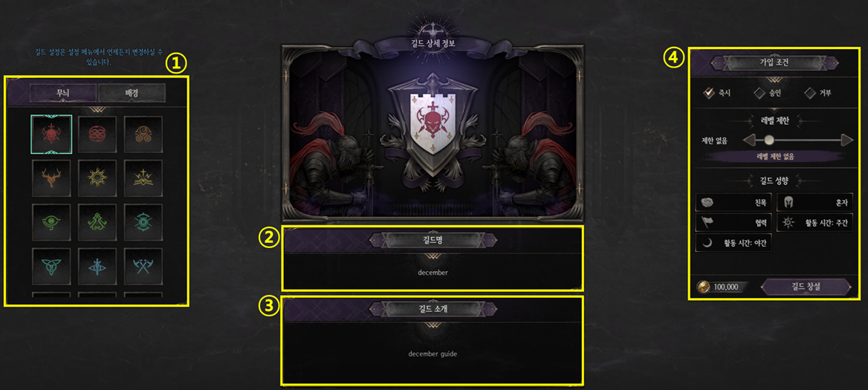Image resolution: width=868 pixels, height=390 pixels.
Task: Choose the yellow sun burst emblem
Action: pos(97,178)
